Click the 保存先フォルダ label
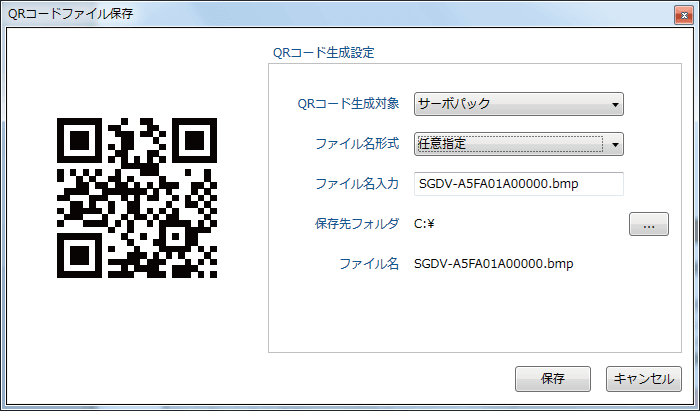This screenshot has width=700, height=411. click(x=357, y=224)
